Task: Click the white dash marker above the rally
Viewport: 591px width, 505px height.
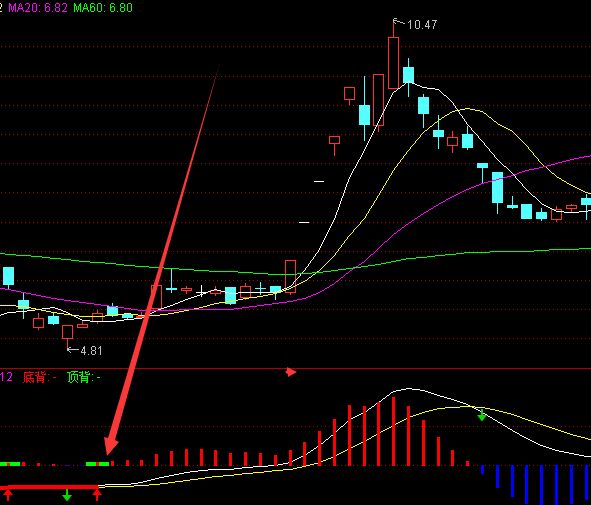Action: pyautogui.click(x=319, y=182)
